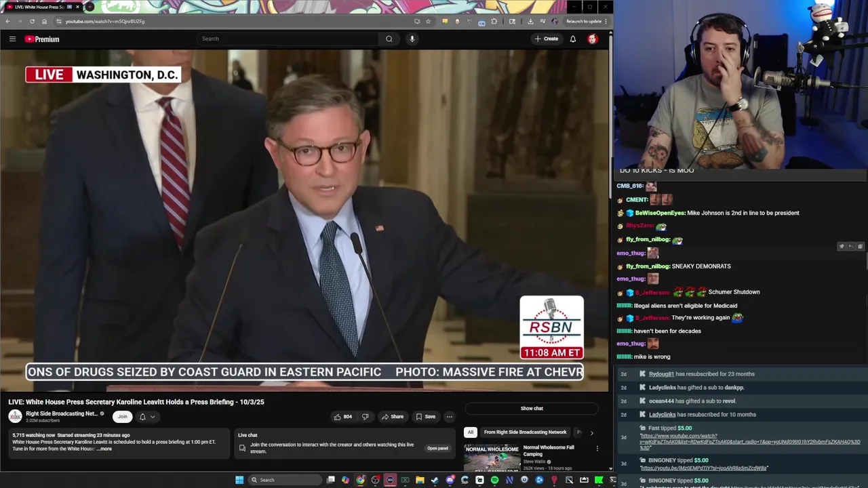Save the video to a playlist
The image size is (868, 488).
pyautogui.click(x=426, y=417)
